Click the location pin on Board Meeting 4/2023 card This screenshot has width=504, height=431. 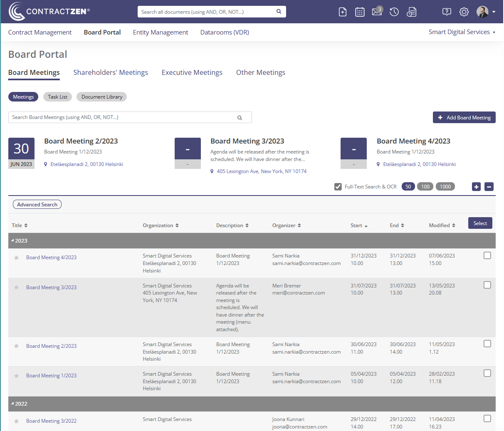[378, 164]
